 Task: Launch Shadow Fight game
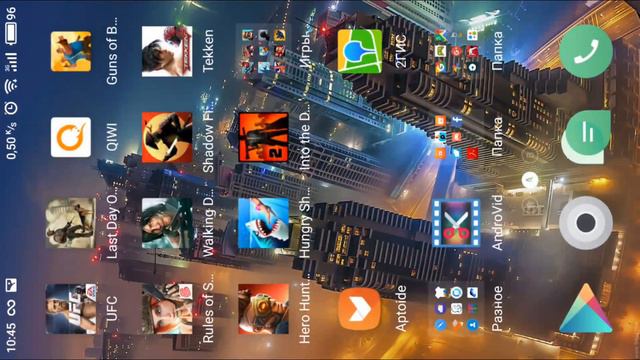[167, 137]
